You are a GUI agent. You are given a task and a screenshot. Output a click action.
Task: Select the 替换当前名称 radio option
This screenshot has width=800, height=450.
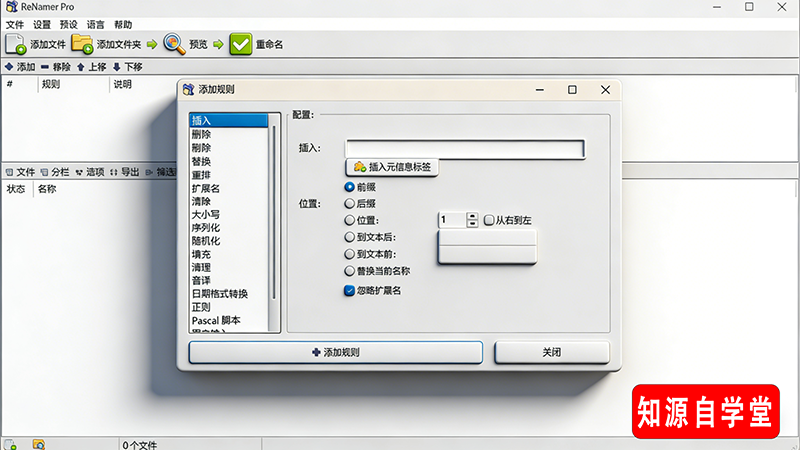[349, 270]
